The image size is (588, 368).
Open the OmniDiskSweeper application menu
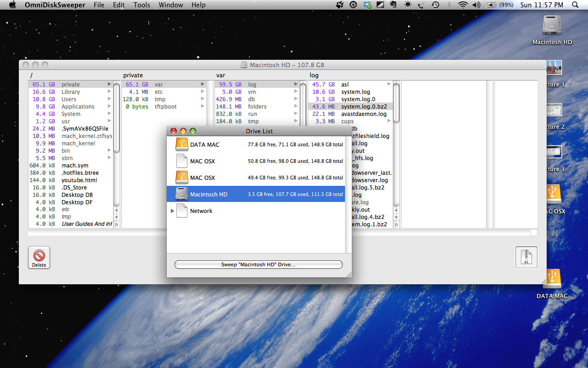click(55, 5)
